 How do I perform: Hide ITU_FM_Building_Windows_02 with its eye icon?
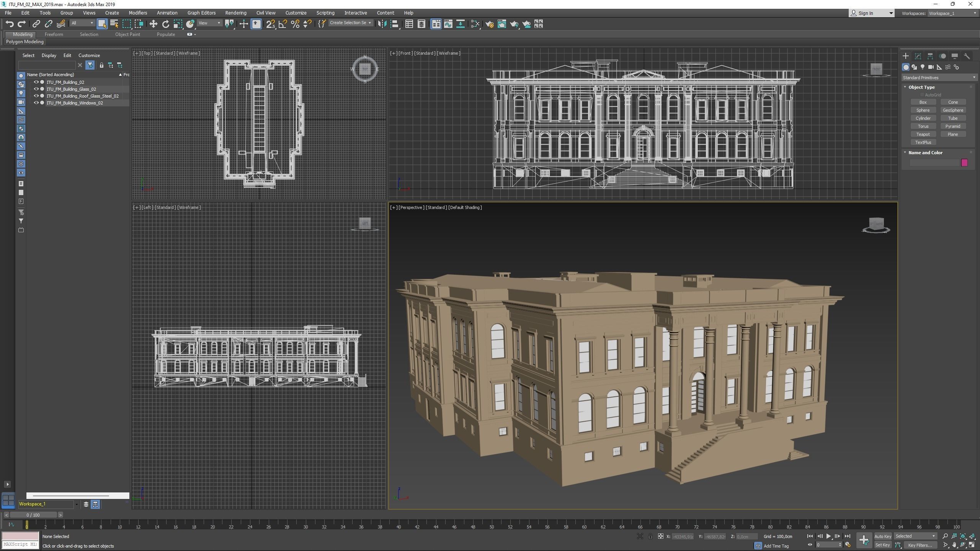click(36, 103)
